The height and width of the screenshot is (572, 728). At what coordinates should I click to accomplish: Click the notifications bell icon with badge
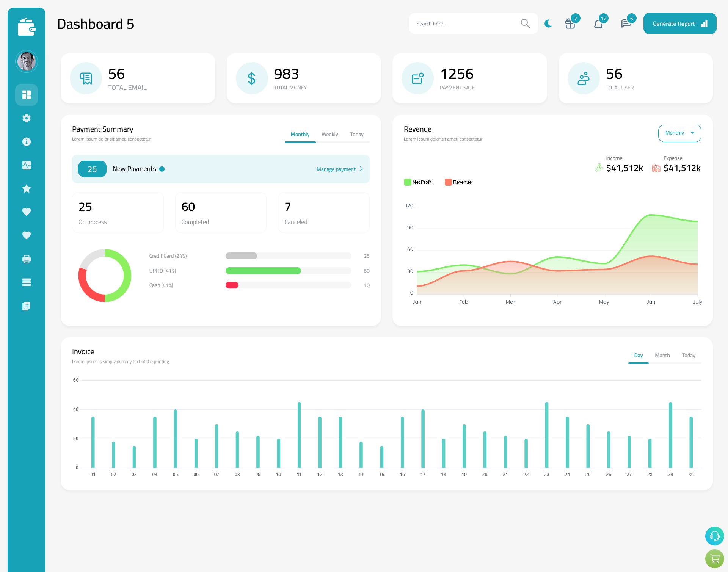click(598, 24)
